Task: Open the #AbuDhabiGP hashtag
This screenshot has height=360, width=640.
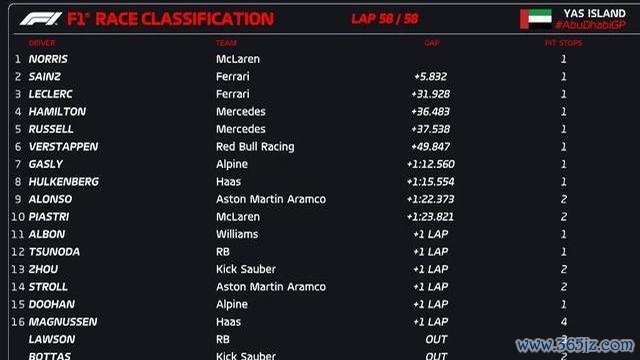Action: [x=590, y=25]
